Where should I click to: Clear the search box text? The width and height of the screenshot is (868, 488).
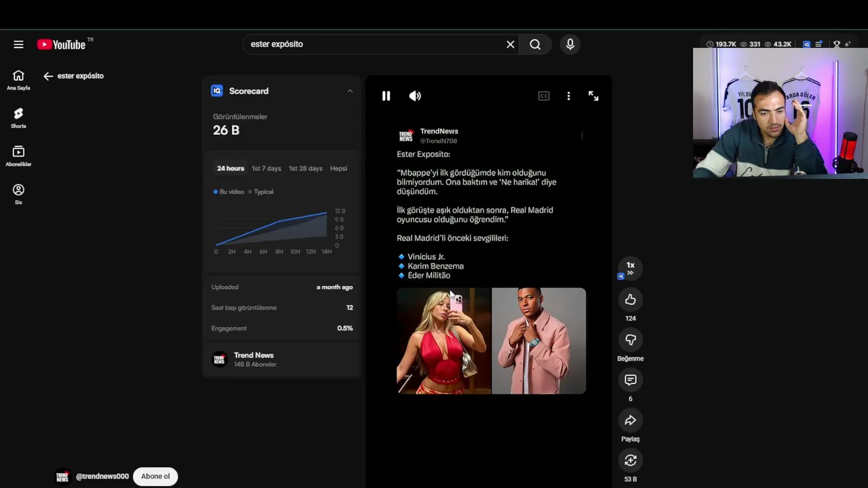(x=511, y=44)
